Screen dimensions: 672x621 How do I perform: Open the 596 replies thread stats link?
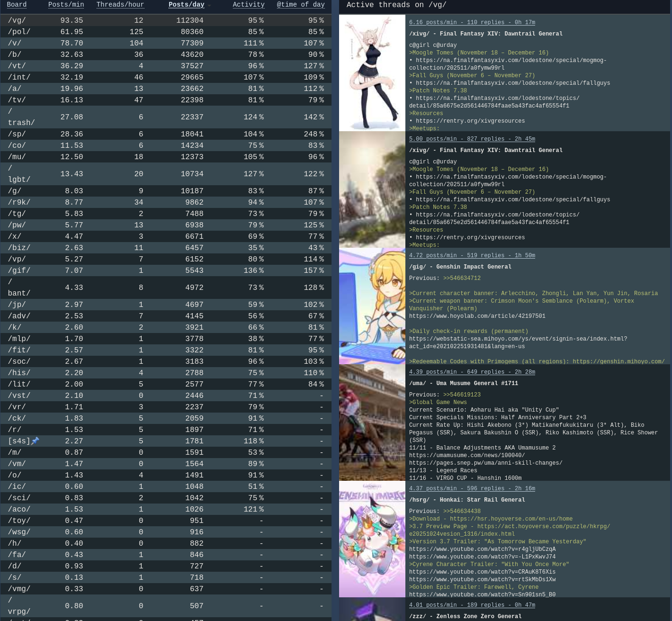pos(472,488)
